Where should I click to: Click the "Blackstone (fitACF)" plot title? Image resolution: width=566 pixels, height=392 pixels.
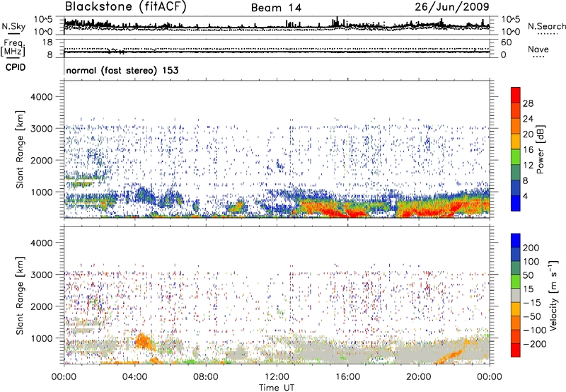click(125, 6)
